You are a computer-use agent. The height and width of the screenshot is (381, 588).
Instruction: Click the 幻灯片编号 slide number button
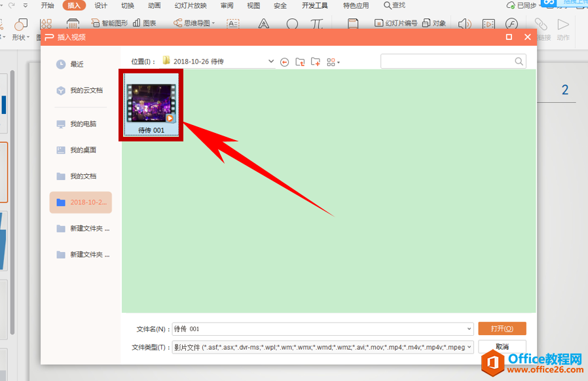pos(395,24)
